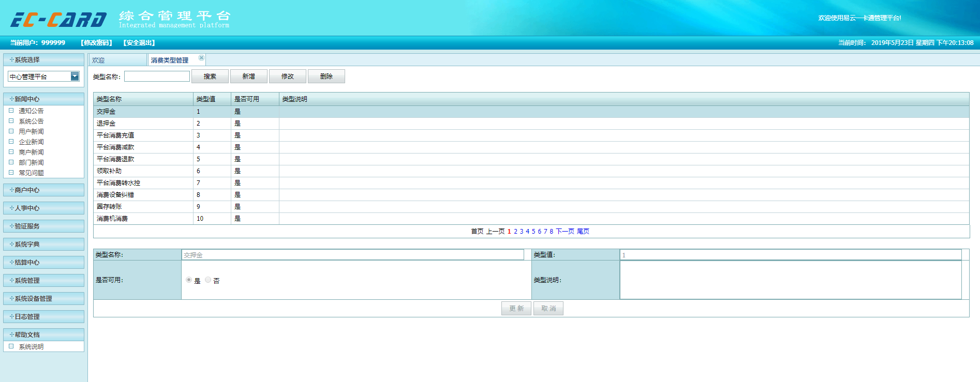Go to page 2 of results
The image size is (980, 382).
515,232
